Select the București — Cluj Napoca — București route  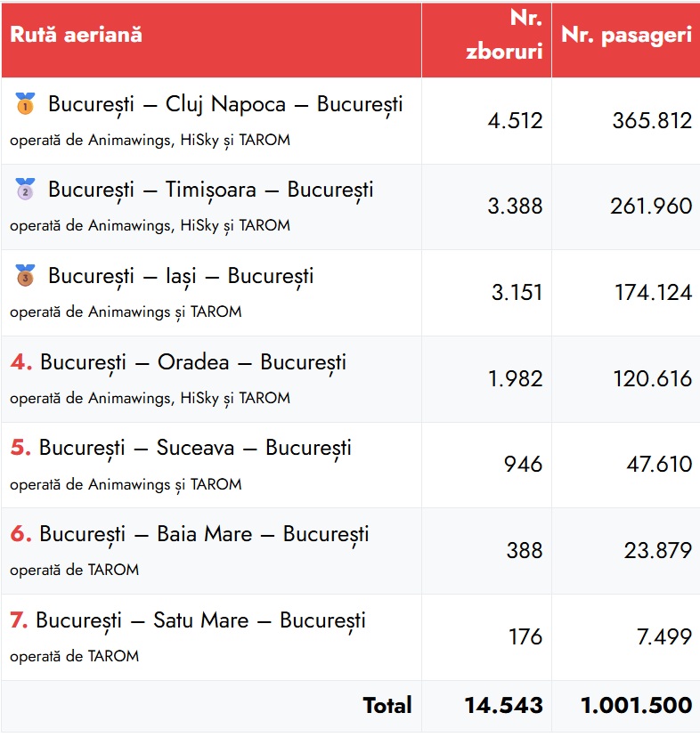[x=225, y=104]
